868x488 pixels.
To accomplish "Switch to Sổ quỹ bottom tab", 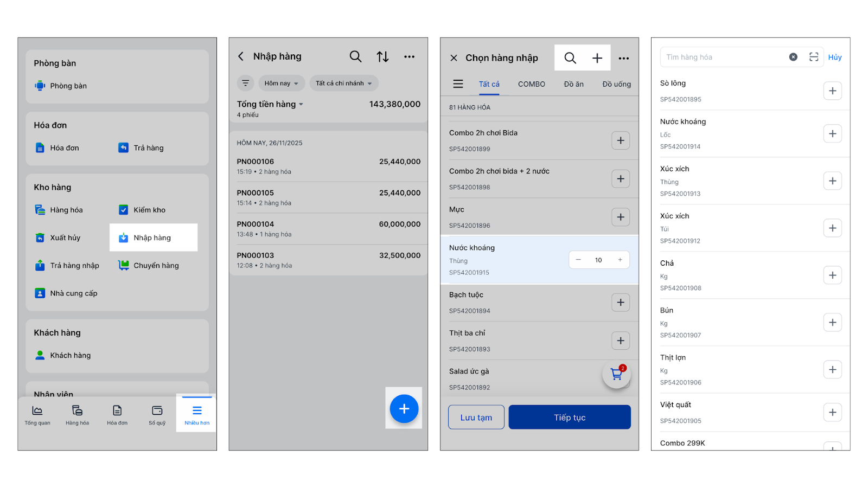I will pyautogui.click(x=157, y=415).
